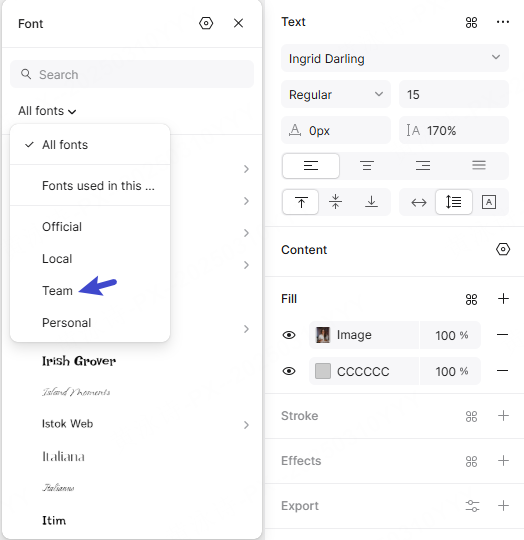Open Content section hexagon settings icon
The height and width of the screenshot is (540, 524).
click(503, 249)
